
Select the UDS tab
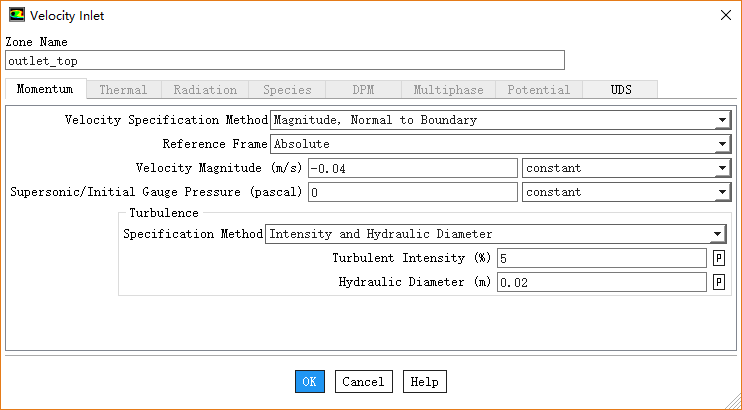(x=621, y=90)
